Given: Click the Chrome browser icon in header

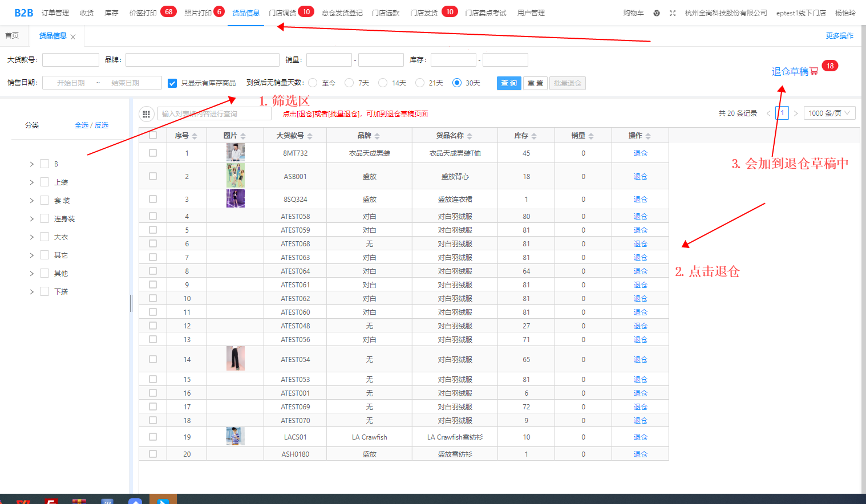Looking at the screenshot, I should [x=657, y=13].
